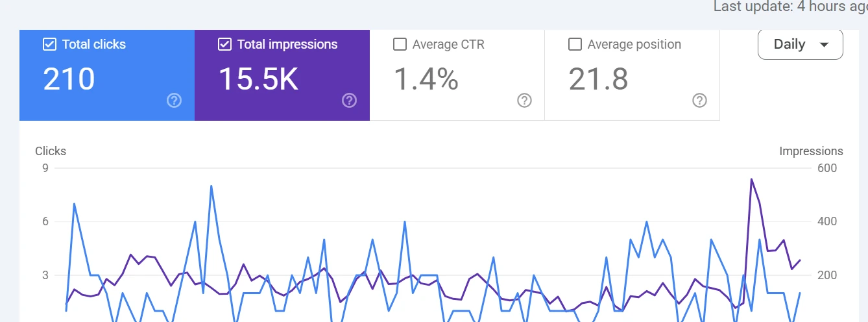Viewport: 868px width, 322px height.
Task: Click the Impressions axis label
Action: 811,151
